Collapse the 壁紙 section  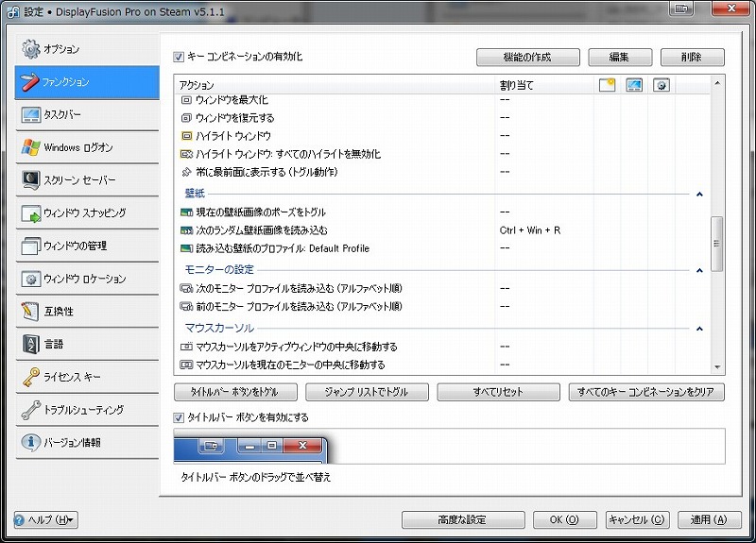click(x=699, y=195)
